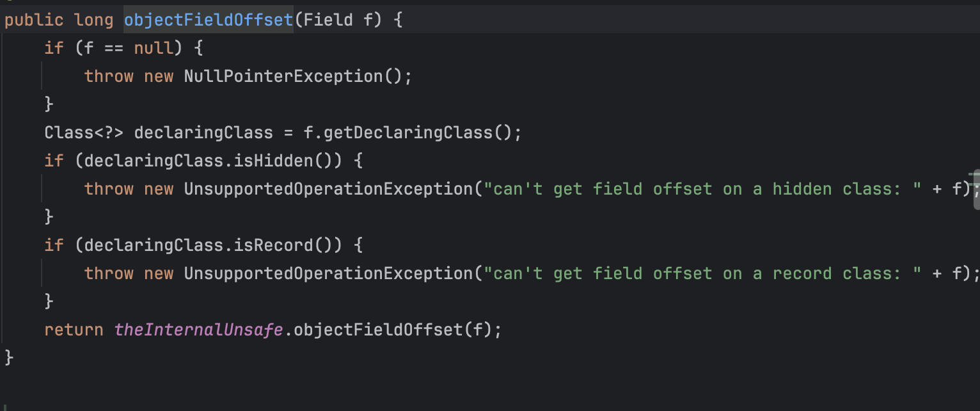The height and width of the screenshot is (411, 980).
Task: Click the null keyword in the first if
Action: tap(154, 48)
